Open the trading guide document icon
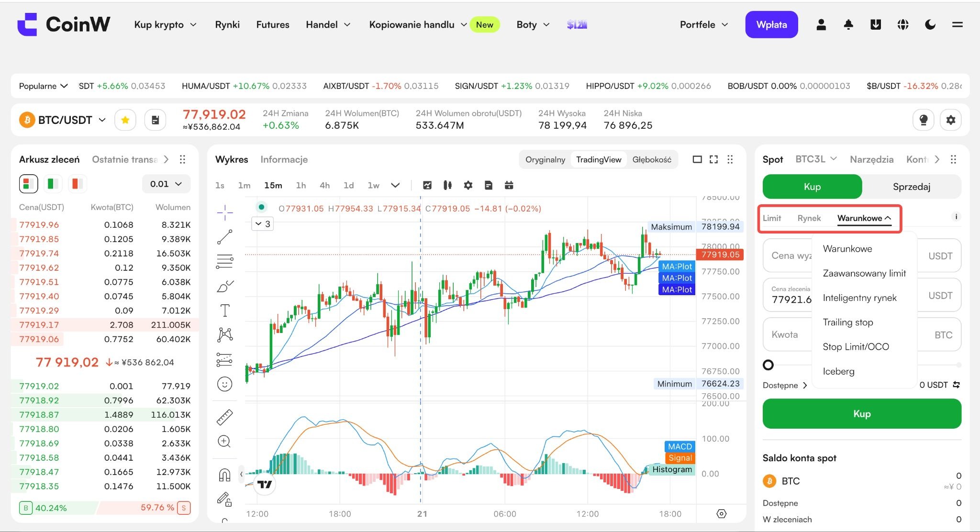 156,120
